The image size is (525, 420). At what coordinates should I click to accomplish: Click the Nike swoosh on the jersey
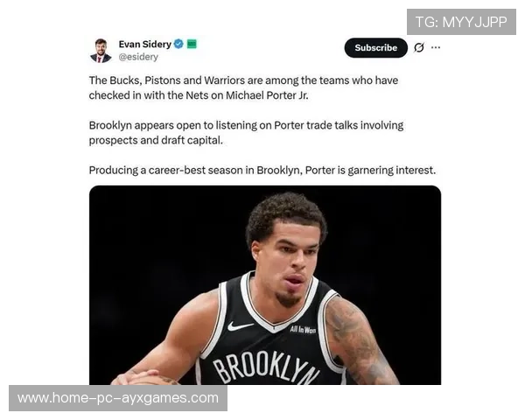click(x=240, y=325)
